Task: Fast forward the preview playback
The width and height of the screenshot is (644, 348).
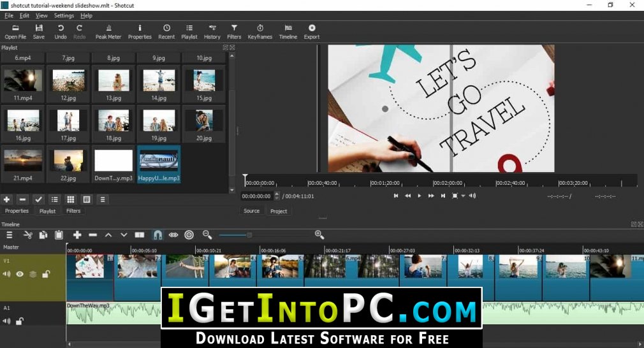Action: point(431,196)
